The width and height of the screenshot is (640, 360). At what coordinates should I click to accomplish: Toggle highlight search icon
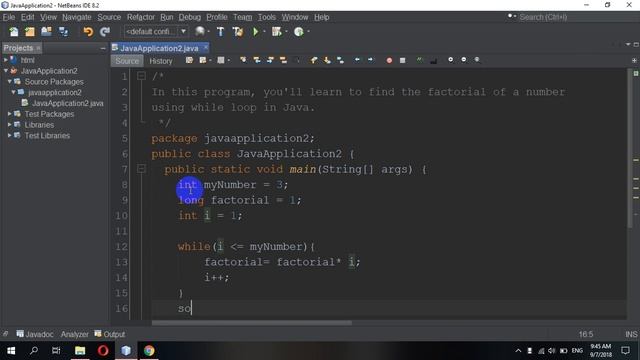coord(283,60)
